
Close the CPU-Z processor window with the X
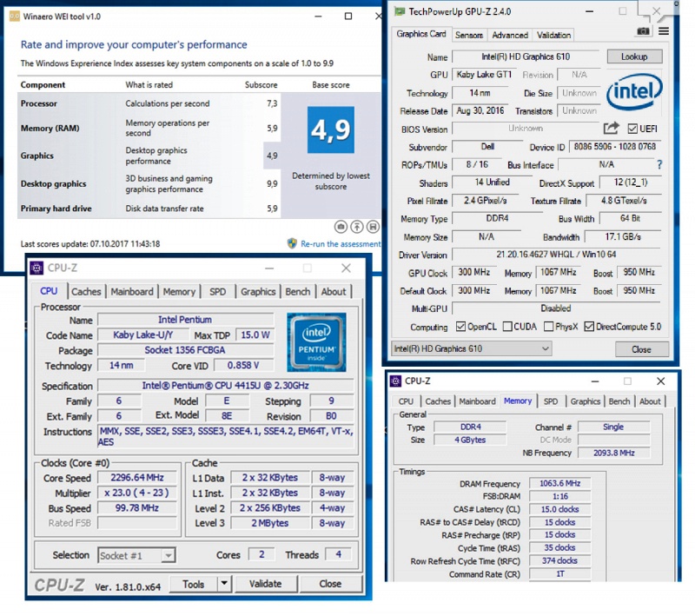pyautogui.click(x=346, y=268)
